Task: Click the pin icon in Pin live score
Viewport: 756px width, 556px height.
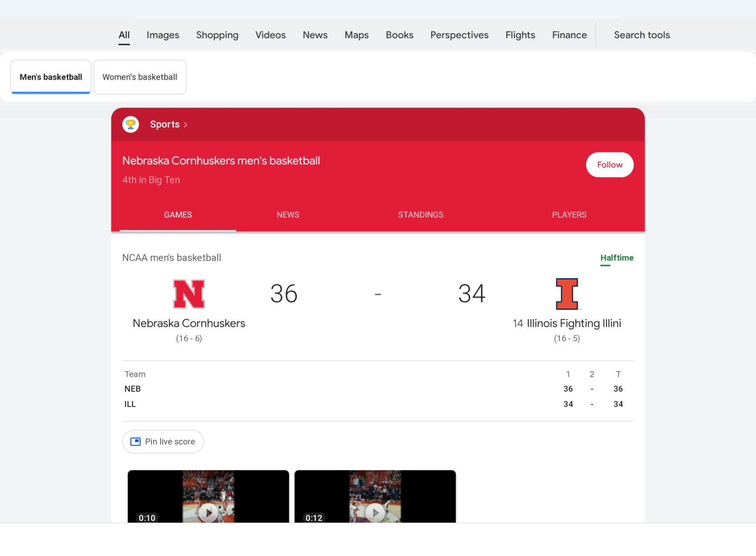Action: click(x=135, y=442)
